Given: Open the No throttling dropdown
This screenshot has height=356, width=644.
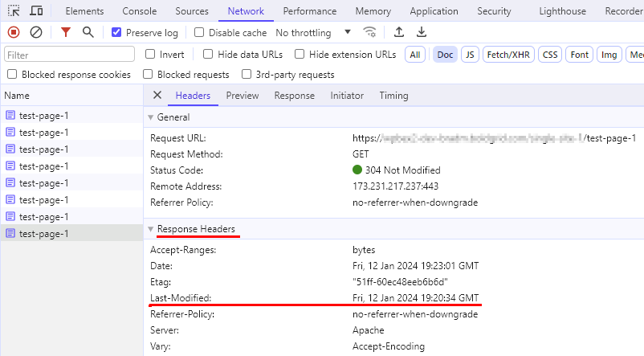Looking at the screenshot, I should [x=313, y=32].
